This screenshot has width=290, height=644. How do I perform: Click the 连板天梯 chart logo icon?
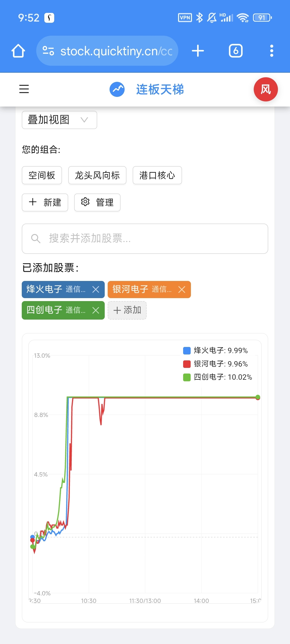click(117, 89)
